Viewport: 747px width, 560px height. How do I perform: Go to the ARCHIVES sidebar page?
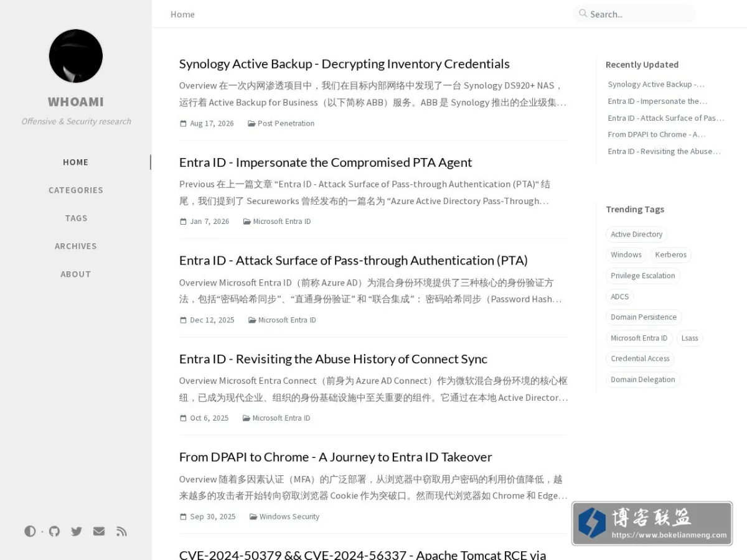76,246
